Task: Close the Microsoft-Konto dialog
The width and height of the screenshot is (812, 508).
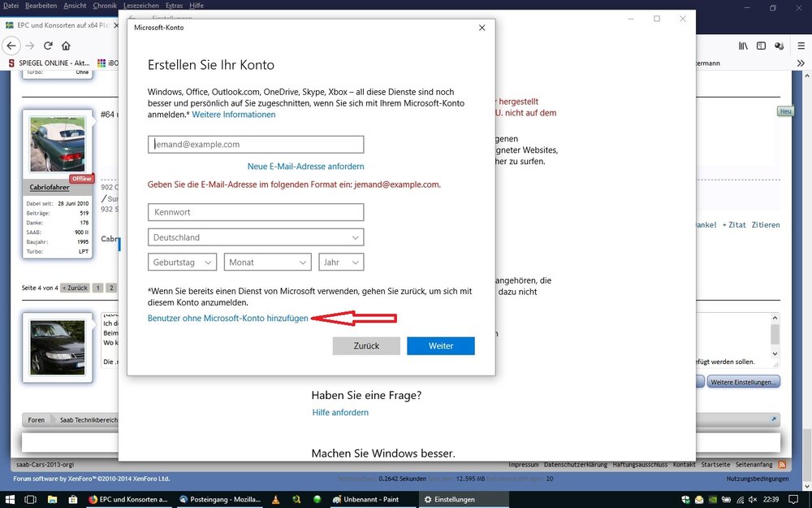Action: coord(482,28)
